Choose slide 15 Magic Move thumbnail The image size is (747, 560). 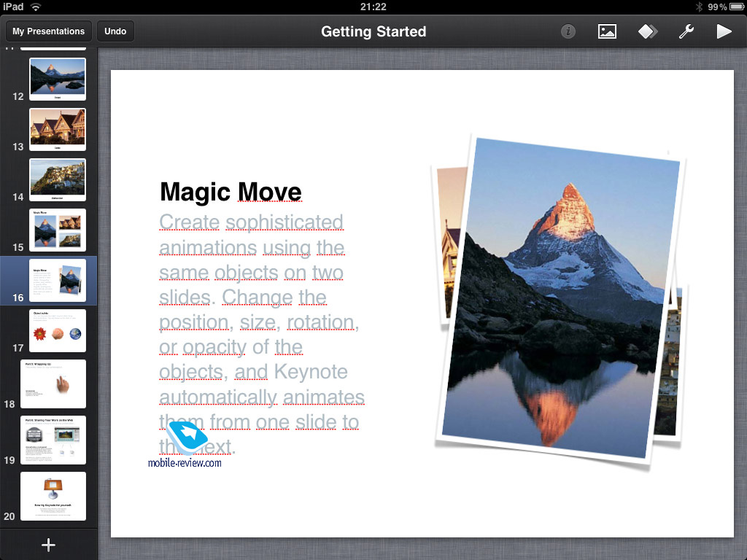[x=58, y=230]
